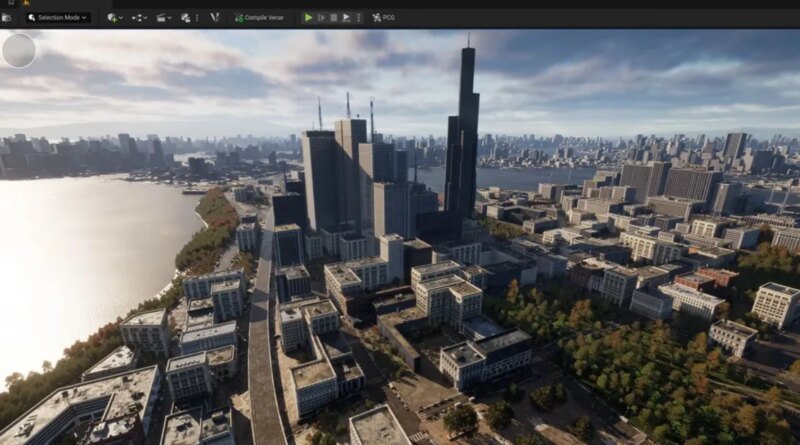Expand the cinematics dropdown arrow
The width and height of the screenshot is (800, 445).
coord(169,18)
